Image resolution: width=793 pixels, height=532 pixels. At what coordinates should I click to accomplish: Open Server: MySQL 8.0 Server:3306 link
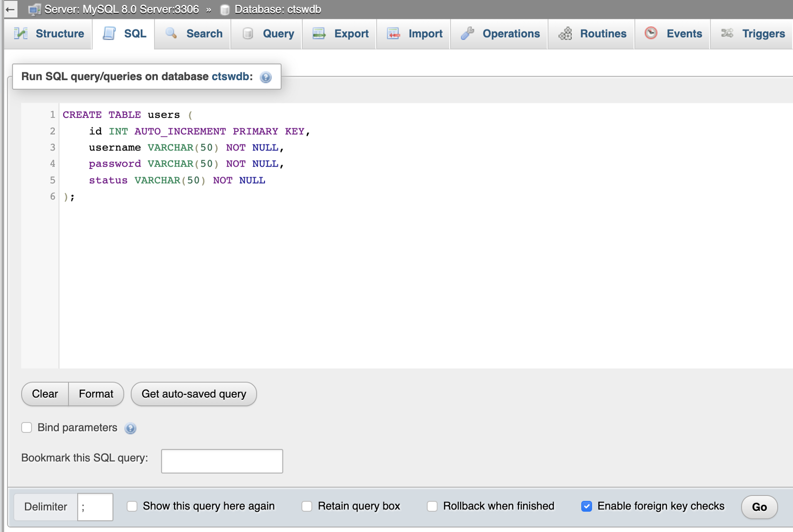pyautogui.click(x=122, y=9)
